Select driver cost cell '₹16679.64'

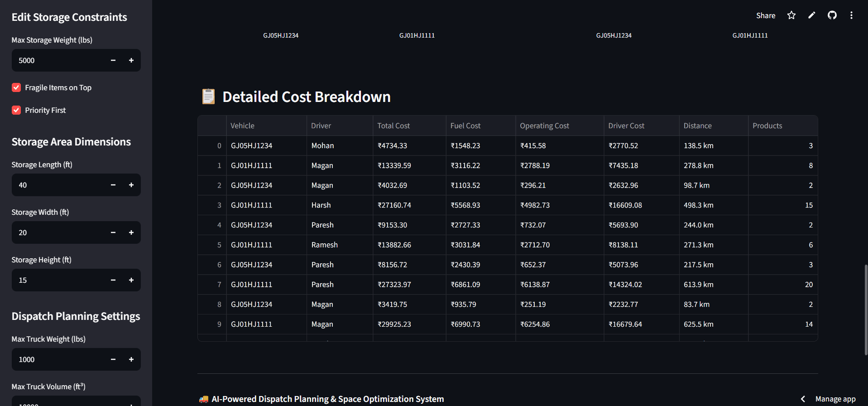tap(642, 324)
